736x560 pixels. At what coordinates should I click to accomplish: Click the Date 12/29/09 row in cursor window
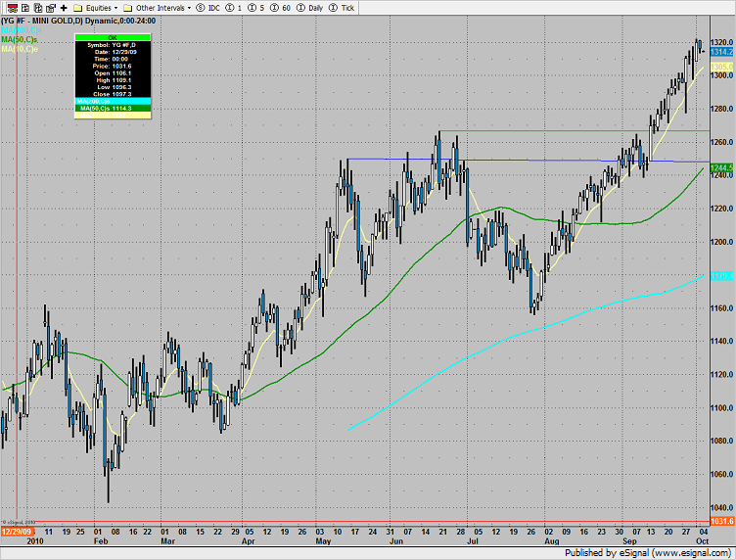113,52
